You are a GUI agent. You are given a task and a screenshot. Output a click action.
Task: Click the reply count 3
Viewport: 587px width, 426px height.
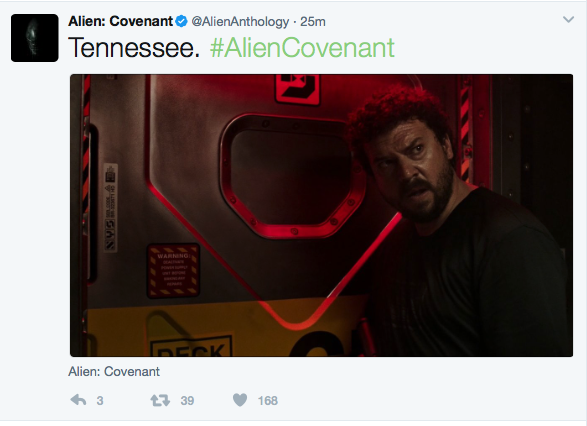click(x=100, y=401)
